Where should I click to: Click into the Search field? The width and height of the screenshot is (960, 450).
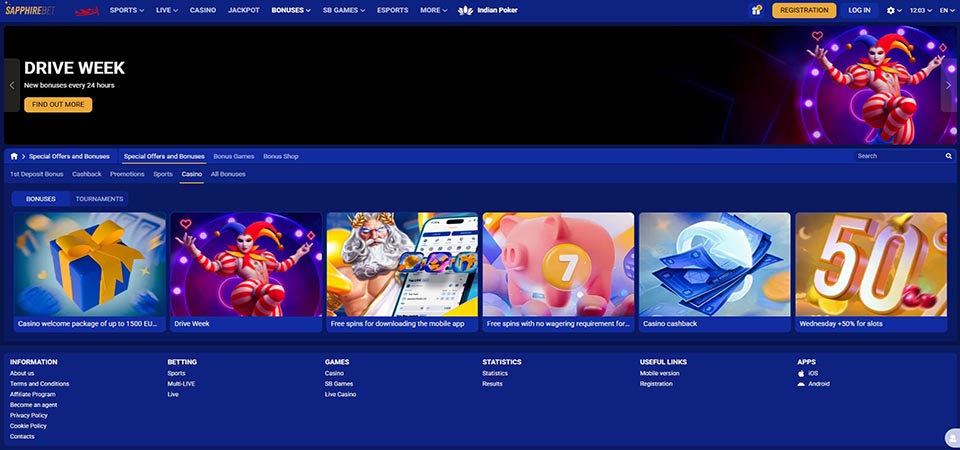coord(900,156)
